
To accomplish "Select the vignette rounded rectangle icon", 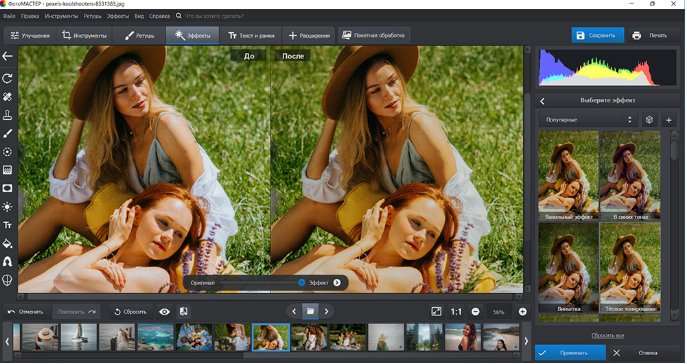I will 7,188.
